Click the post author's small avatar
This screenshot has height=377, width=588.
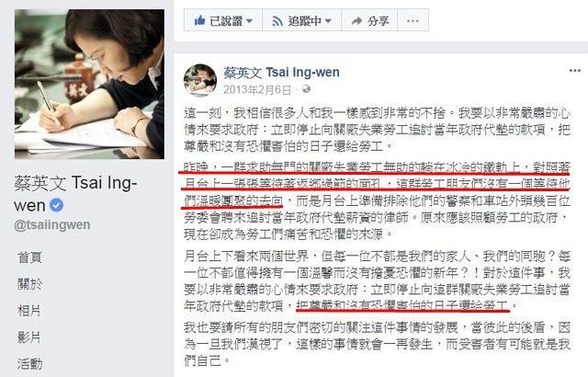[200, 80]
